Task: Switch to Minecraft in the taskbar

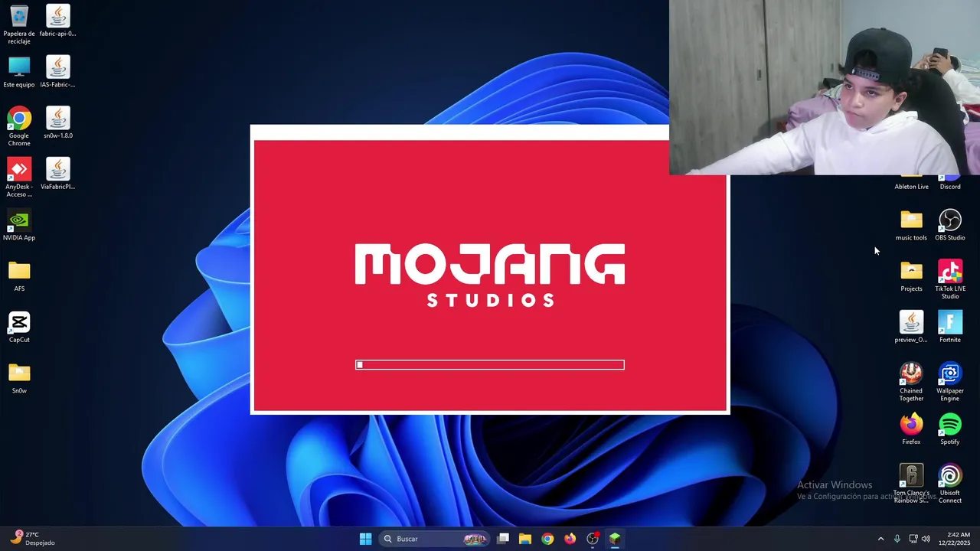Action: (x=615, y=539)
